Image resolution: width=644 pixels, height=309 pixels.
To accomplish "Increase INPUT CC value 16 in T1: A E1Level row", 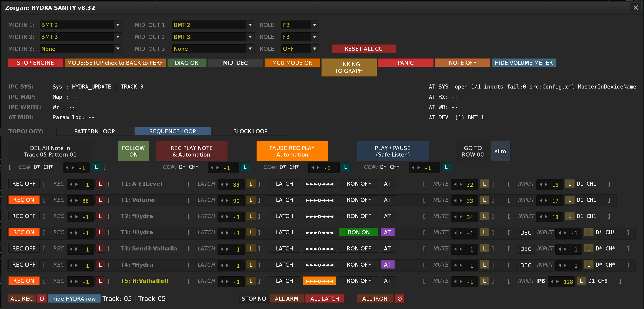I will pyautogui.click(x=546, y=184).
